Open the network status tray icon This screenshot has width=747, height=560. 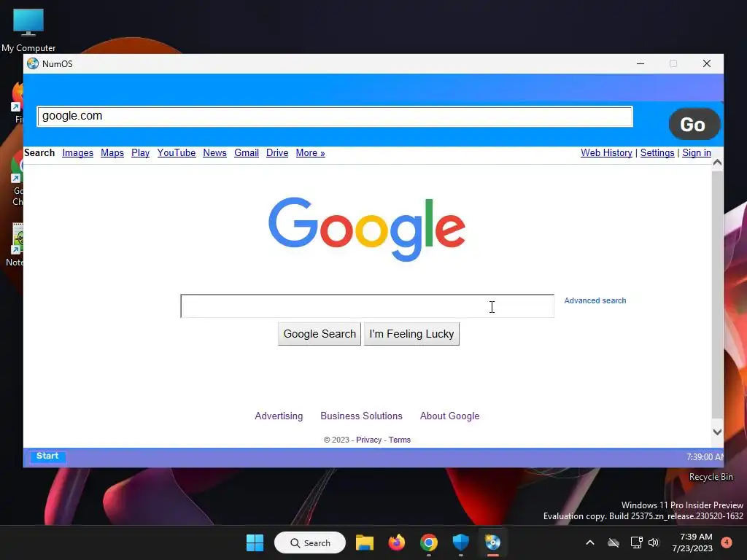[636, 542]
